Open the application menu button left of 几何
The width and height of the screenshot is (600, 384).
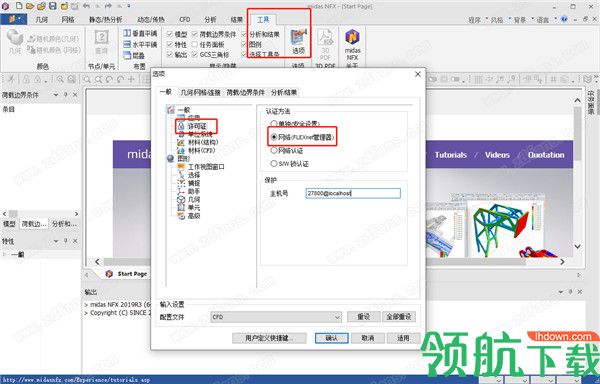[x=13, y=19]
